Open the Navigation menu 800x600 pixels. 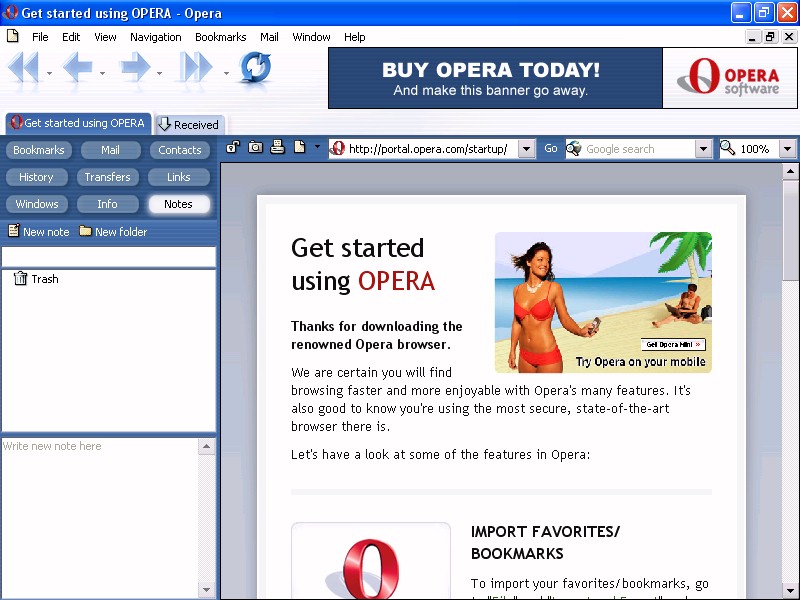(x=156, y=37)
